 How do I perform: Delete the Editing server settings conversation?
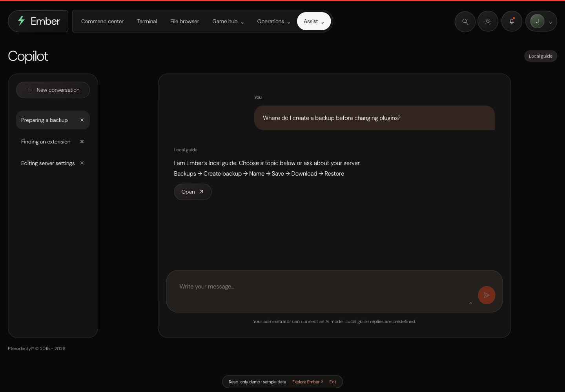[x=82, y=163]
